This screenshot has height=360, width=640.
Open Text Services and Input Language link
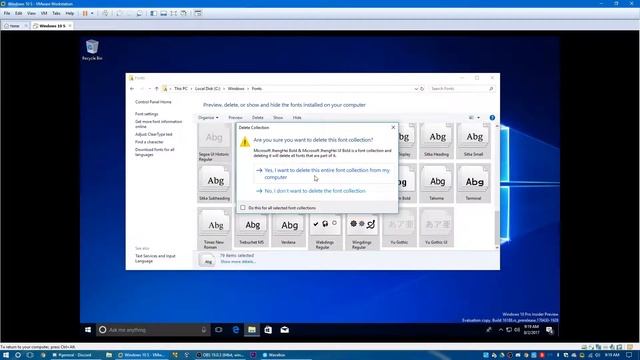click(x=155, y=258)
